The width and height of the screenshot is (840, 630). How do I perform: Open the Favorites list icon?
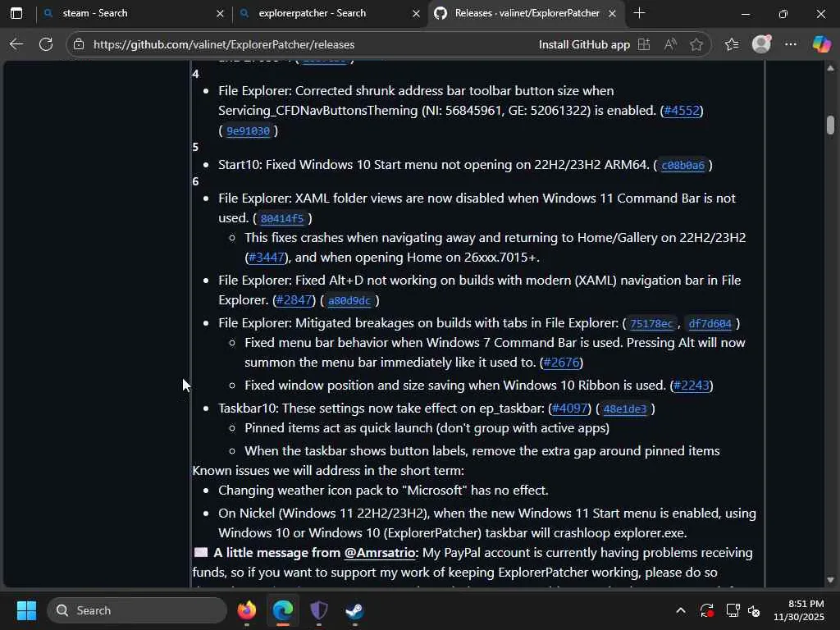click(732, 44)
